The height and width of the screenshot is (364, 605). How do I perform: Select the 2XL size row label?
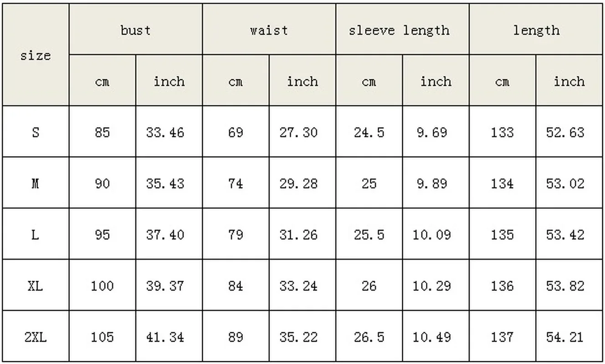point(35,337)
